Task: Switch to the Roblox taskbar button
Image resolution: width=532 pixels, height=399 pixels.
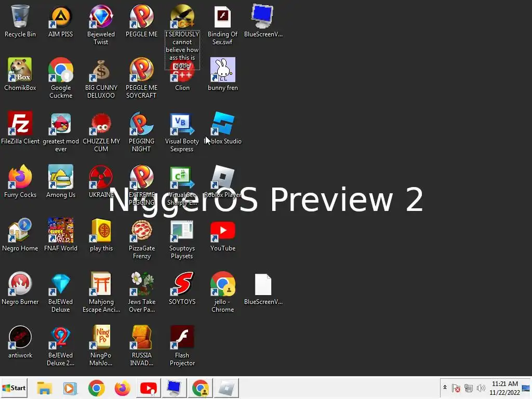Action: click(x=226, y=388)
